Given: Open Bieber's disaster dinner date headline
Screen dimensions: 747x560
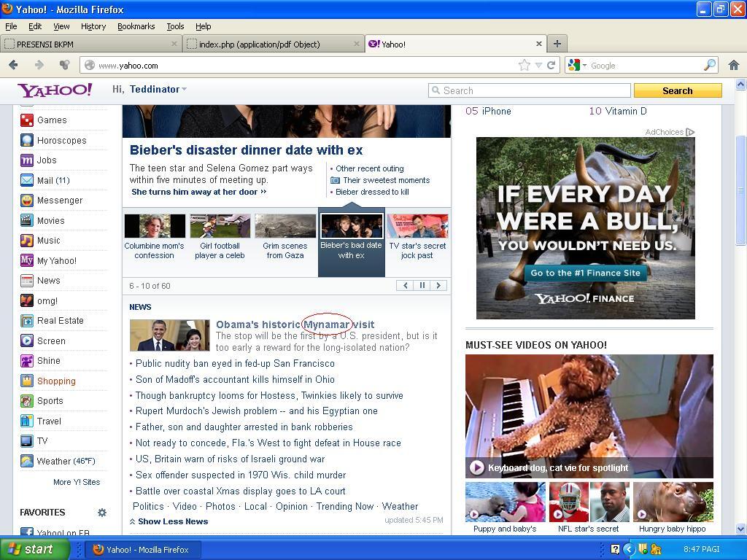Looking at the screenshot, I should point(247,150).
